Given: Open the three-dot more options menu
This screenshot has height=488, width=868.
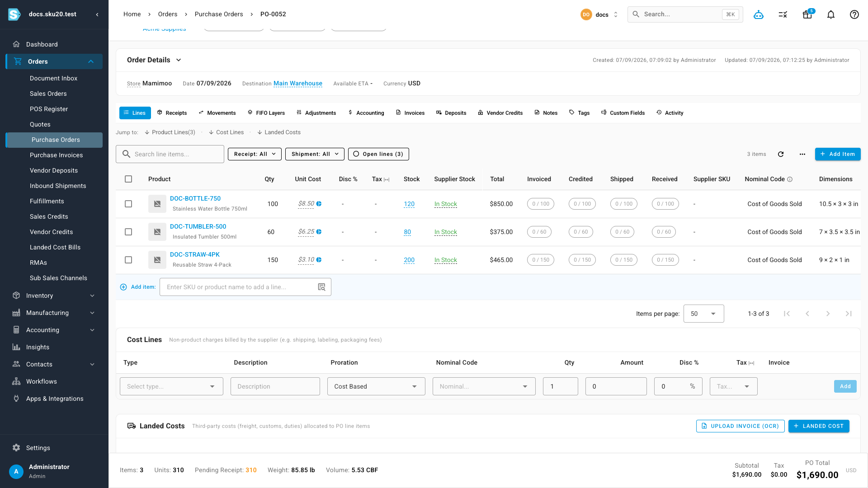Looking at the screenshot, I should pos(802,154).
